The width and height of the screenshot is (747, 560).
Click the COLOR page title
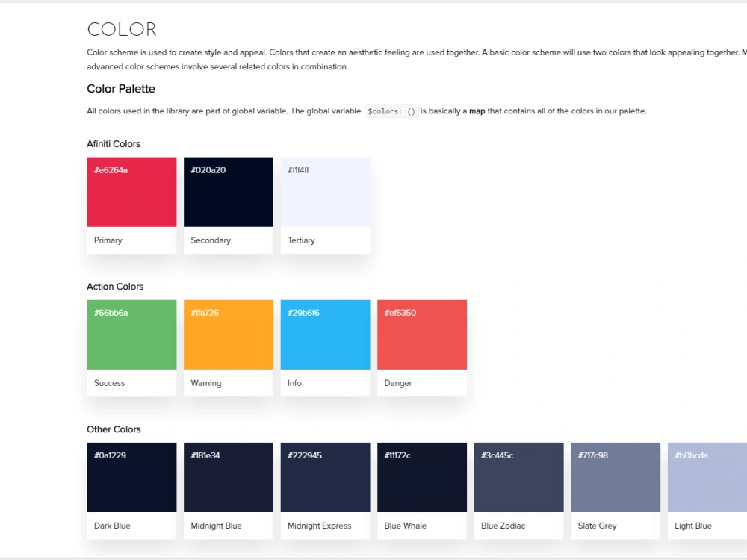(122, 30)
